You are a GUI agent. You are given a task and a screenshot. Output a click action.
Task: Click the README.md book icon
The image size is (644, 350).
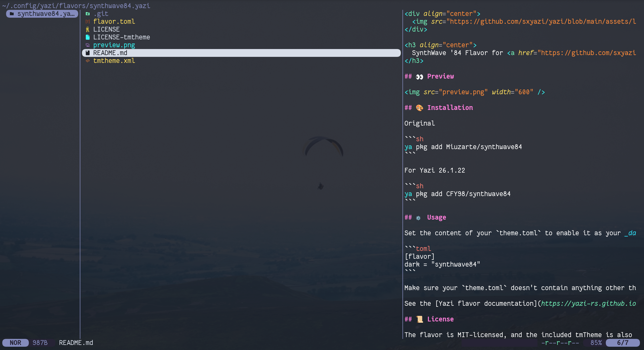(88, 53)
